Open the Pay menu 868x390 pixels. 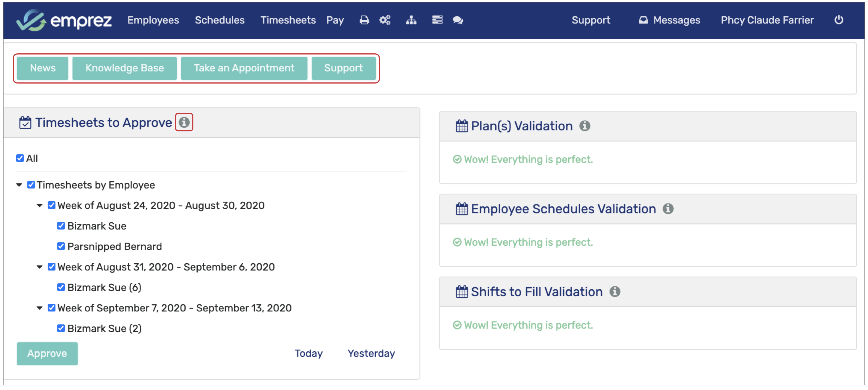(334, 20)
